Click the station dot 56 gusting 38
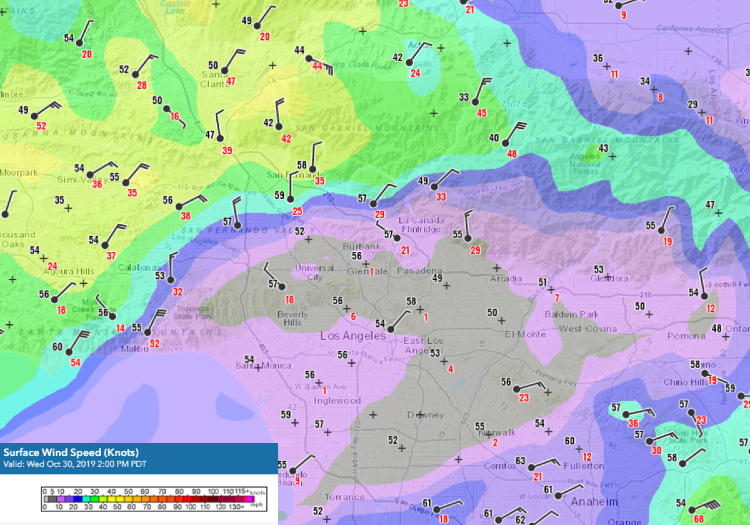 coord(179,207)
